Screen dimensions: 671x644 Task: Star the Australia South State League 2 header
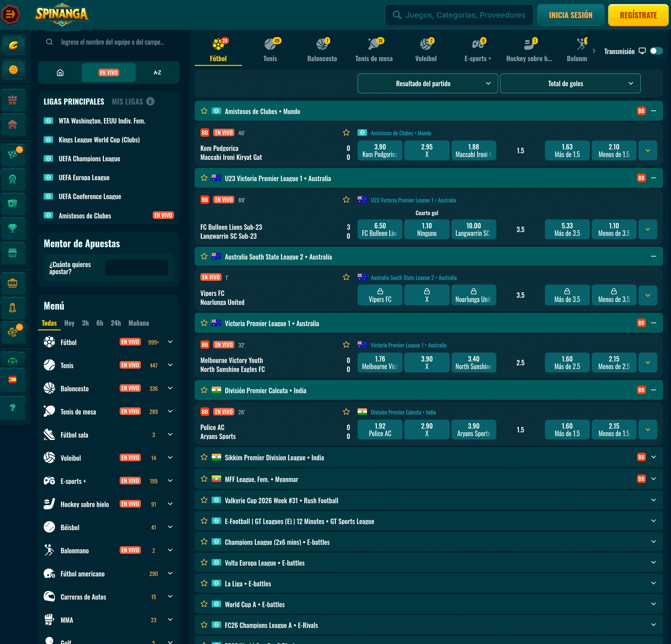tap(204, 256)
